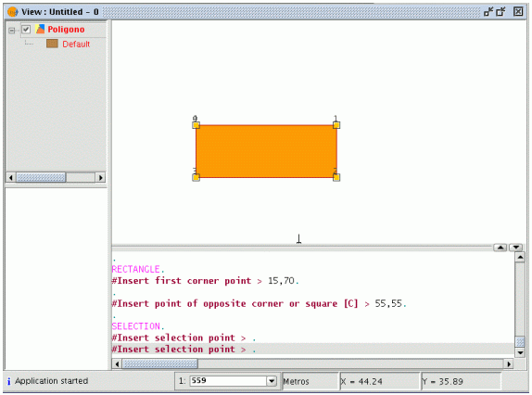The width and height of the screenshot is (532, 395).
Task: Click the Poligono layer type icon
Action: tap(40, 29)
